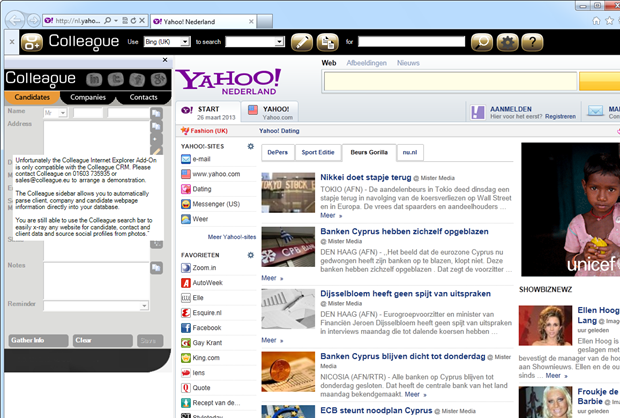Viewport: 620px width, 418px height.
Task: Click the Twitter icon in Colleague sidebar
Action: (x=115, y=79)
